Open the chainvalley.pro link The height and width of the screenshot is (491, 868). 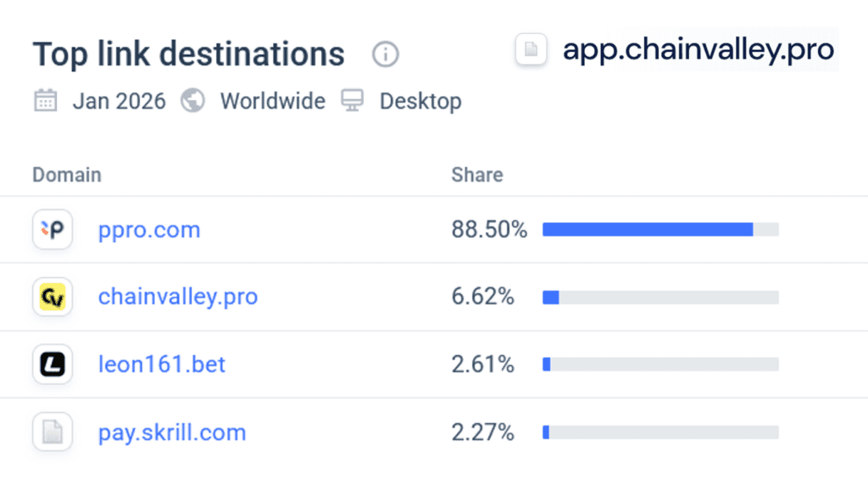(177, 297)
